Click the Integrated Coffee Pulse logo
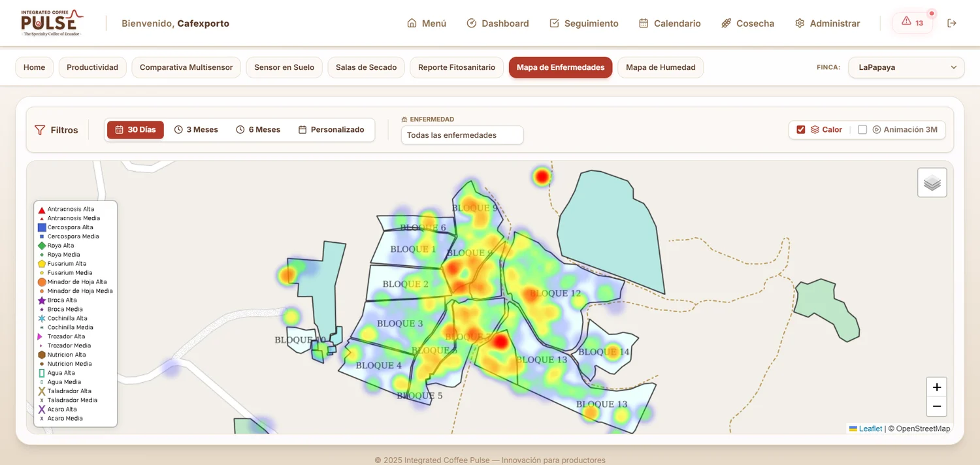The height and width of the screenshot is (465, 980). pyautogui.click(x=51, y=23)
